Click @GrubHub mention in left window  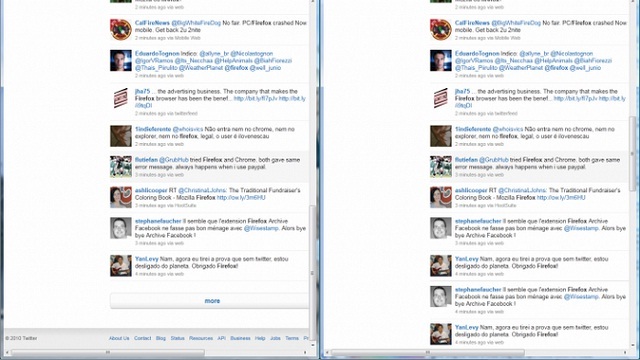pos(173,160)
